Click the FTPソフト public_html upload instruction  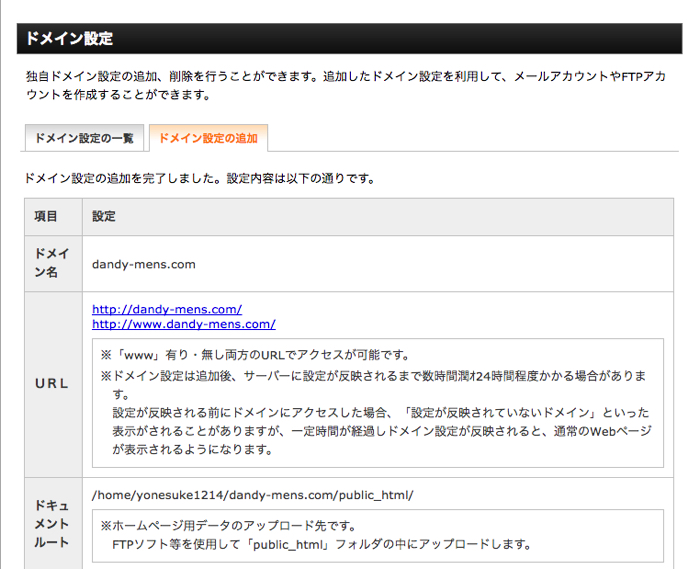pos(320,545)
